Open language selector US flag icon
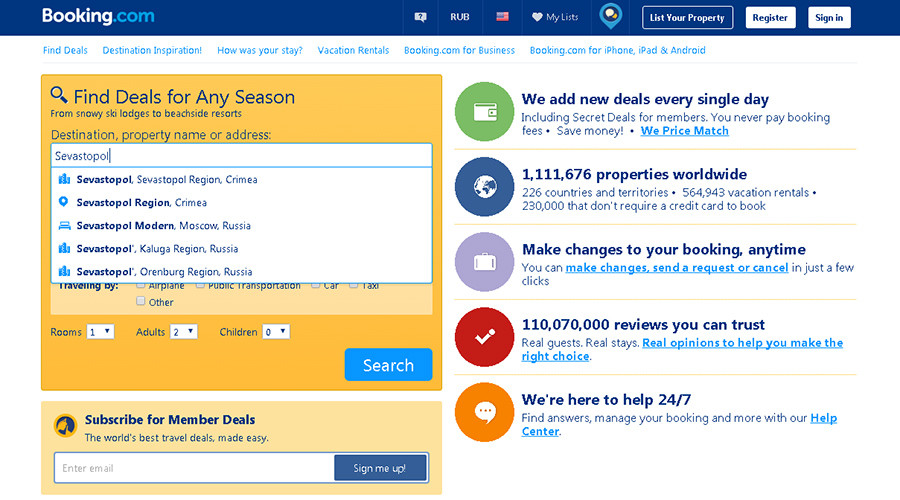Viewport: 900px width, 500px height. click(x=502, y=17)
